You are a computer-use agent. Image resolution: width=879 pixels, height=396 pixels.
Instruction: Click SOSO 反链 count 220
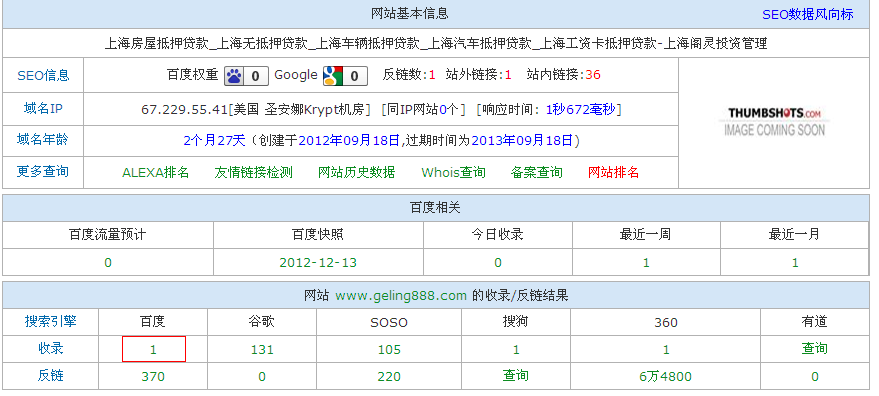click(389, 376)
